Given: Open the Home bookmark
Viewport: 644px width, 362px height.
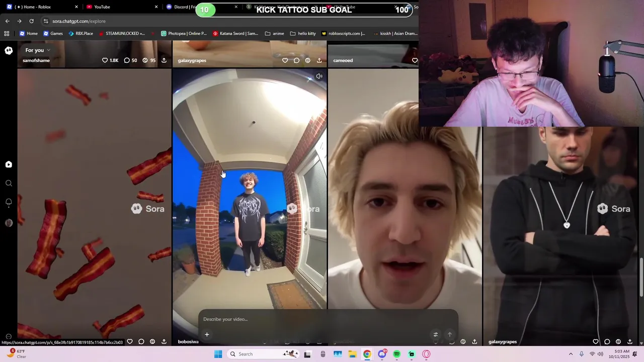Looking at the screenshot, I should pyautogui.click(x=28, y=34).
